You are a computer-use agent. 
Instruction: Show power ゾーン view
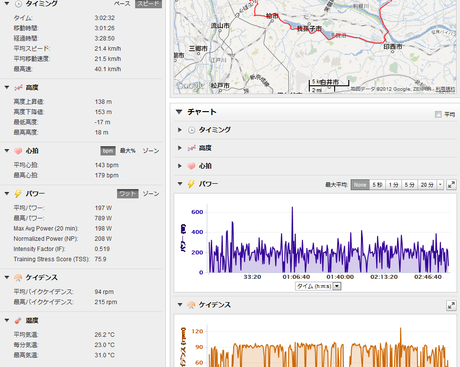tap(151, 194)
